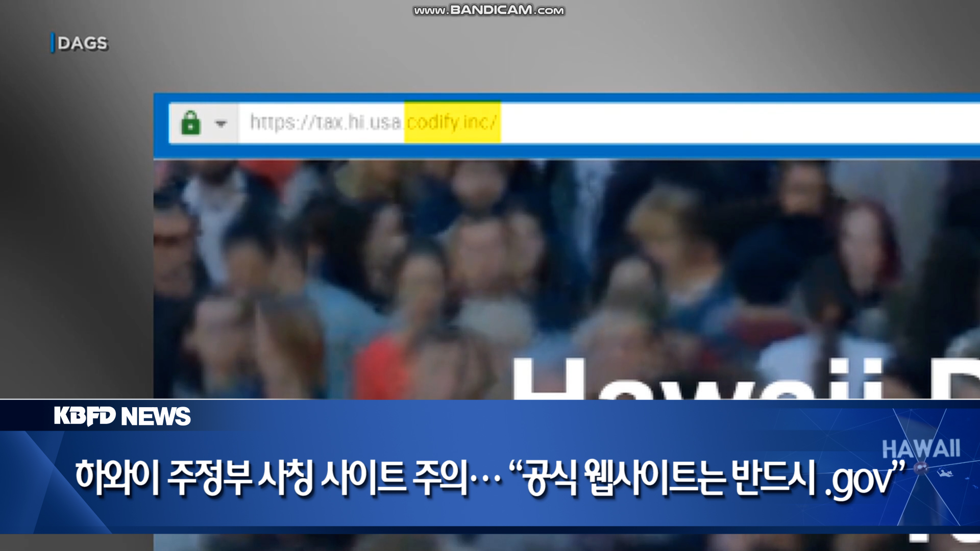This screenshot has width=980, height=551.
Task: Expand the dropdown arrow beside the padlock
Action: (x=220, y=123)
